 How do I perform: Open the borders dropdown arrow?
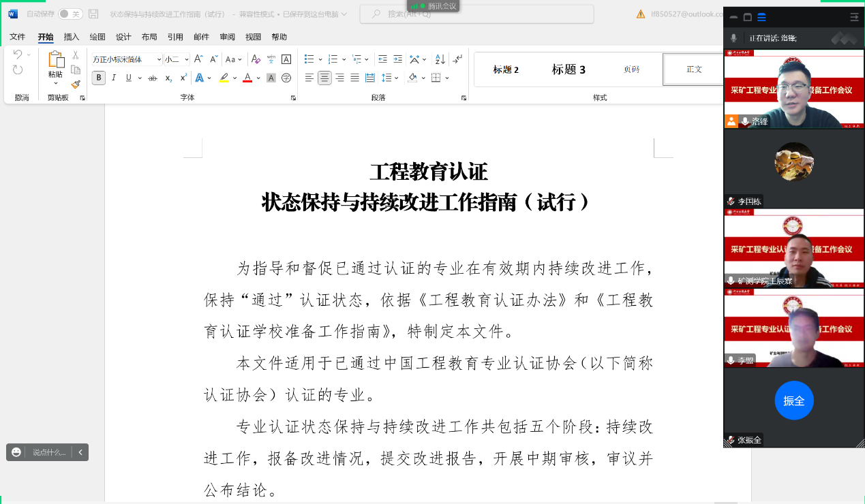(x=448, y=78)
